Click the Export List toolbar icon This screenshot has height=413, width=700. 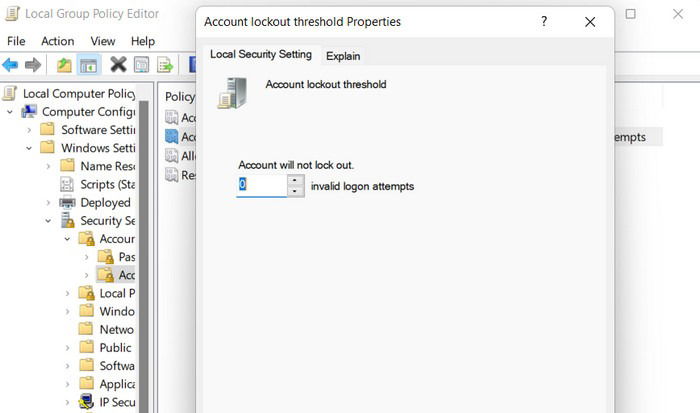pyautogui.click(x=165, y=65)
